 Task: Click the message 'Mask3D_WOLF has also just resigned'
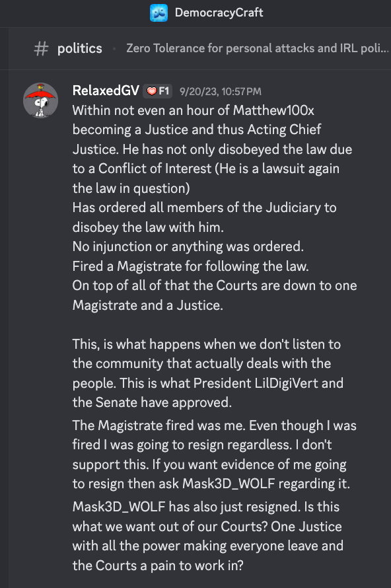coord(207,536)
